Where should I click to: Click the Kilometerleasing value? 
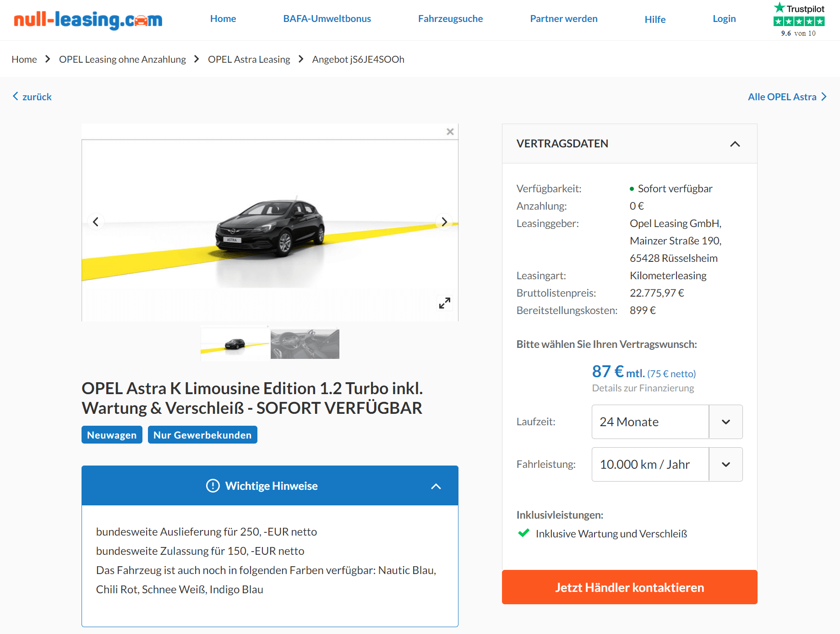(668, 276)
